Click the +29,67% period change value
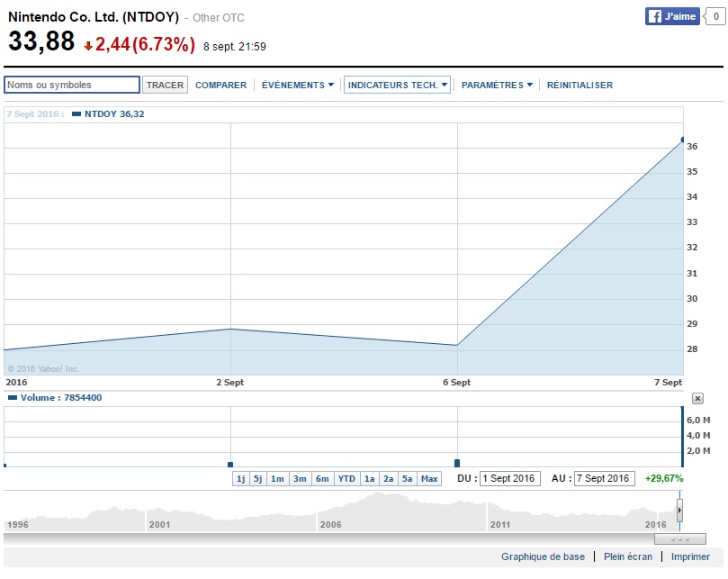The width and height of the screenshot is (728, 579). click(664, 479)
